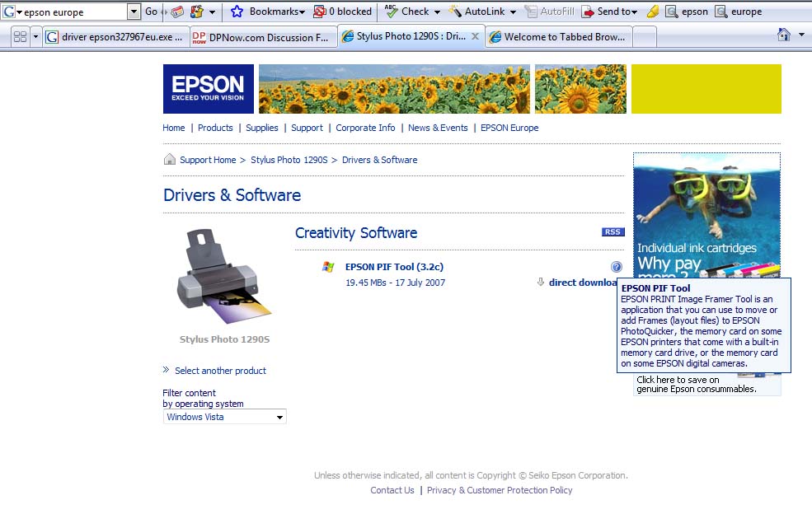Switch to the DPNow.com Discussion tab
The width and height of the screenshot is (812, 514).
tap(264, 37)
